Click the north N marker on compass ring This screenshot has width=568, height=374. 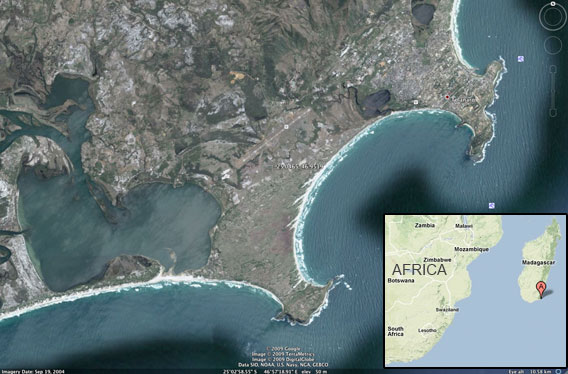point(553,4)
